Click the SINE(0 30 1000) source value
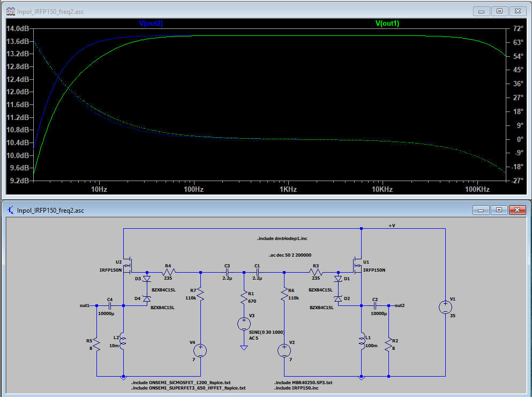The image size is (532, 397). coord(267,332)
